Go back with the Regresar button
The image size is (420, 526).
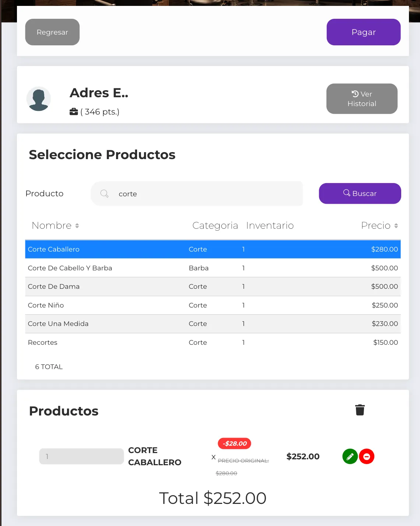point(52,32)
